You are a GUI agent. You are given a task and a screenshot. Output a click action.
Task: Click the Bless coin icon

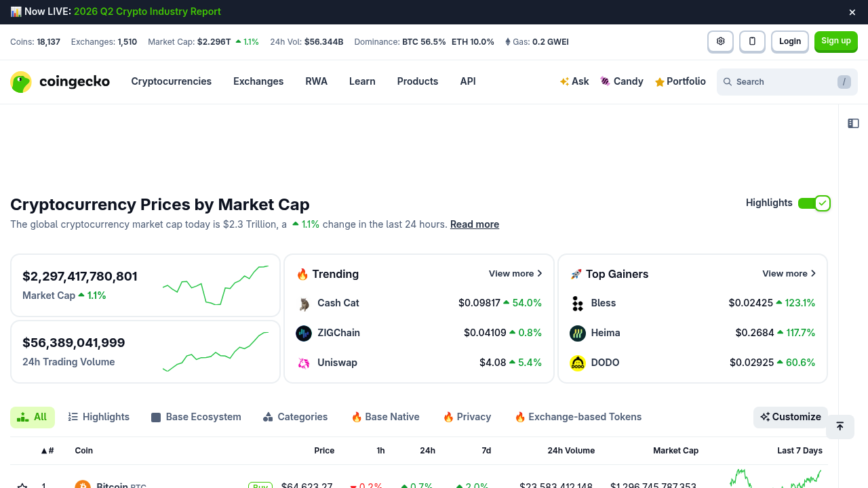[578, 304]
